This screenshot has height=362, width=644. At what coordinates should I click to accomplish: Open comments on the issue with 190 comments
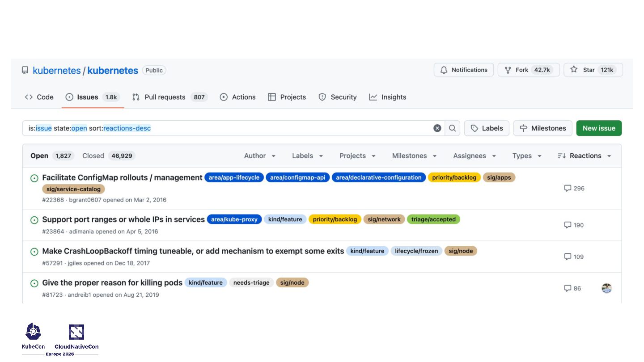click(574, 225)
